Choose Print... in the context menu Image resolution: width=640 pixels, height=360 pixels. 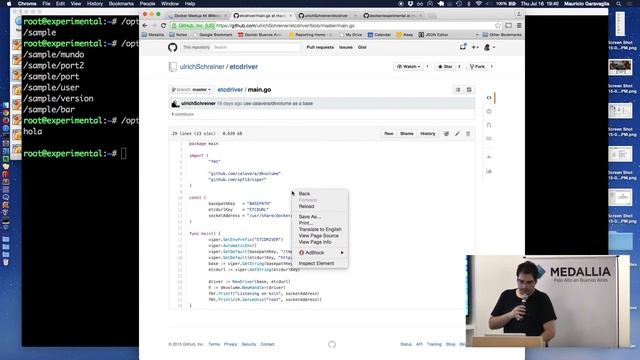[306, 223]
